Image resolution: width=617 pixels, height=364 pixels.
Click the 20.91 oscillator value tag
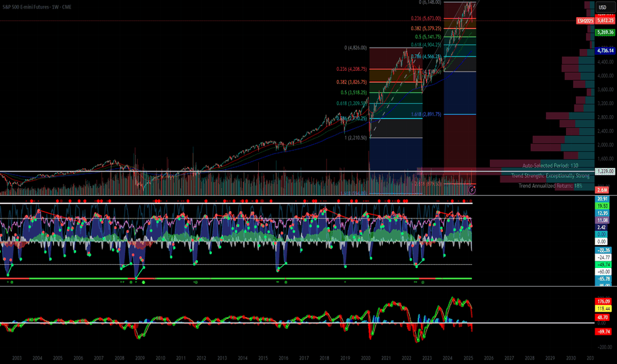pyautogui.click(x=602, y=199)
